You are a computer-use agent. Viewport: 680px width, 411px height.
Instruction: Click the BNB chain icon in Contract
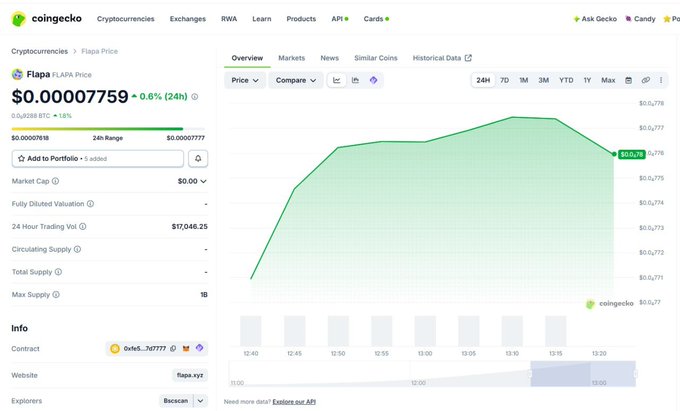click(x=115, y=349)
